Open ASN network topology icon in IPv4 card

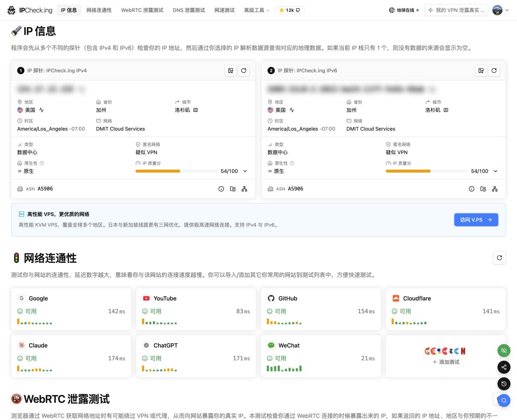point(245,189)
